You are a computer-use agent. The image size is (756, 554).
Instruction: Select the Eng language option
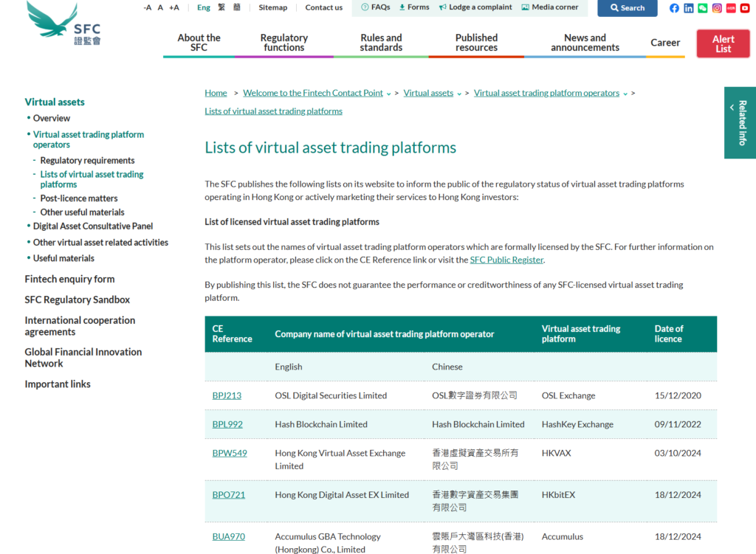[204, 7]
